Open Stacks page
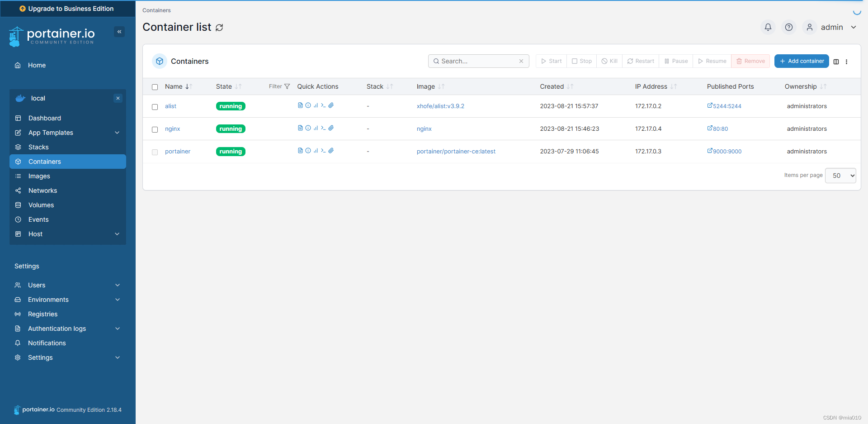Viewport: 868px width, 424px height. point(68,147)
